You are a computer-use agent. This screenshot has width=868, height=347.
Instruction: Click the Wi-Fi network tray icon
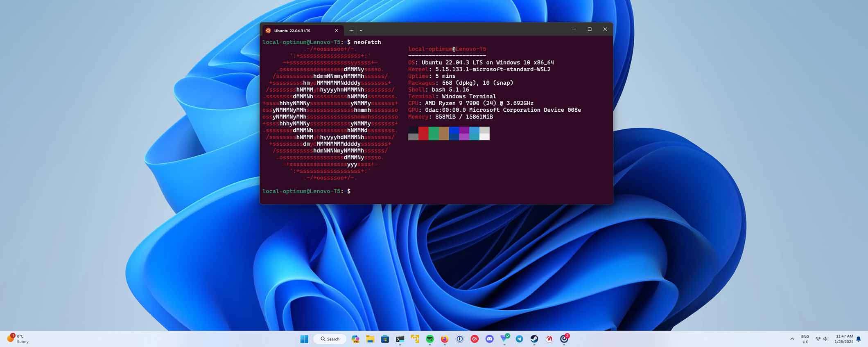click(x=818, y=339)
